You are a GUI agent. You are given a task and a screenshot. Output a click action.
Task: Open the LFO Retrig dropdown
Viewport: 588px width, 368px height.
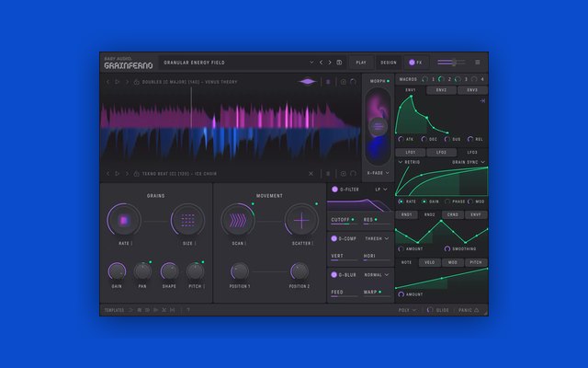point(409,162)
